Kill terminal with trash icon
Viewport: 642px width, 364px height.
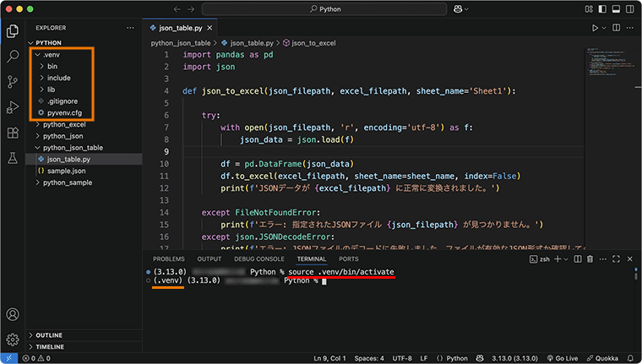(590, 259)
